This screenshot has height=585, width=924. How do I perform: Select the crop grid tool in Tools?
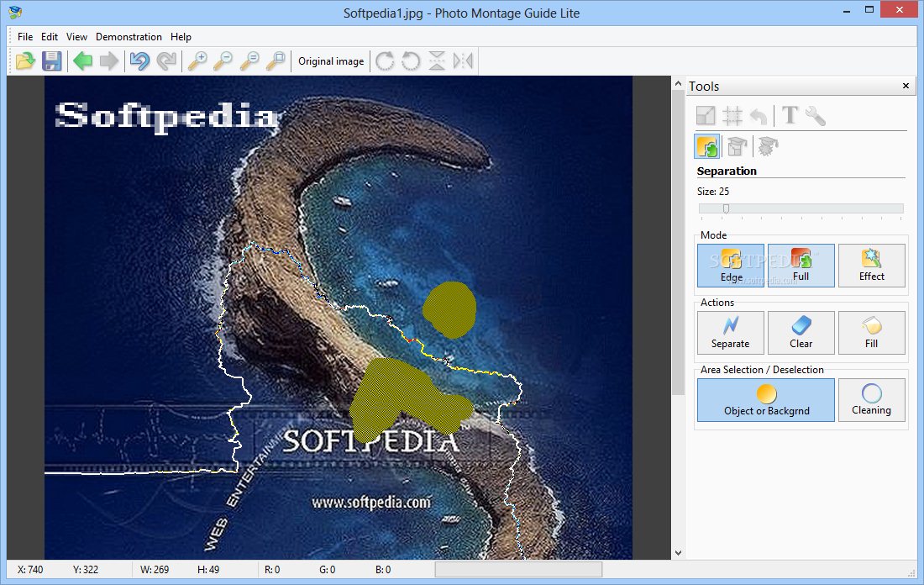[x=732, y=116]
